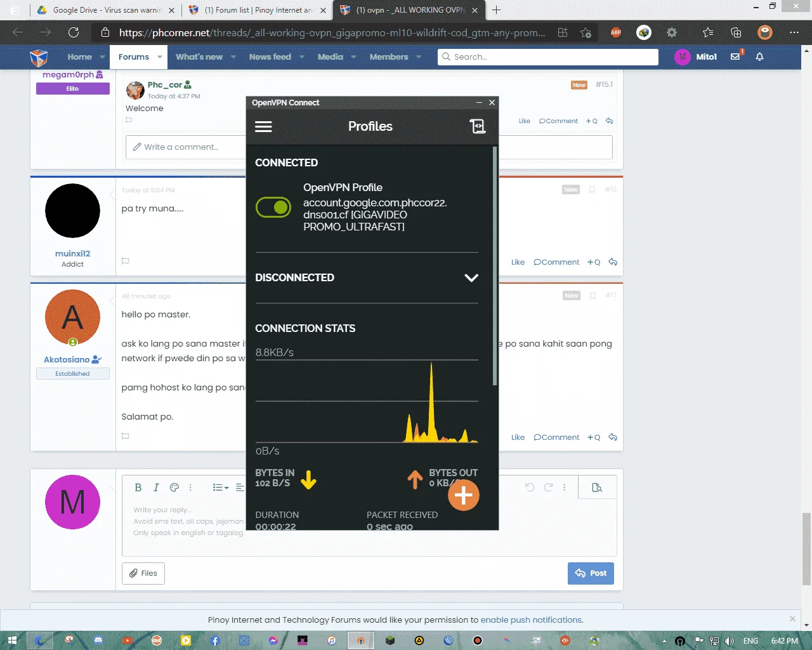Open the Home dropdown arrow
812x650 pixels.
103,56
